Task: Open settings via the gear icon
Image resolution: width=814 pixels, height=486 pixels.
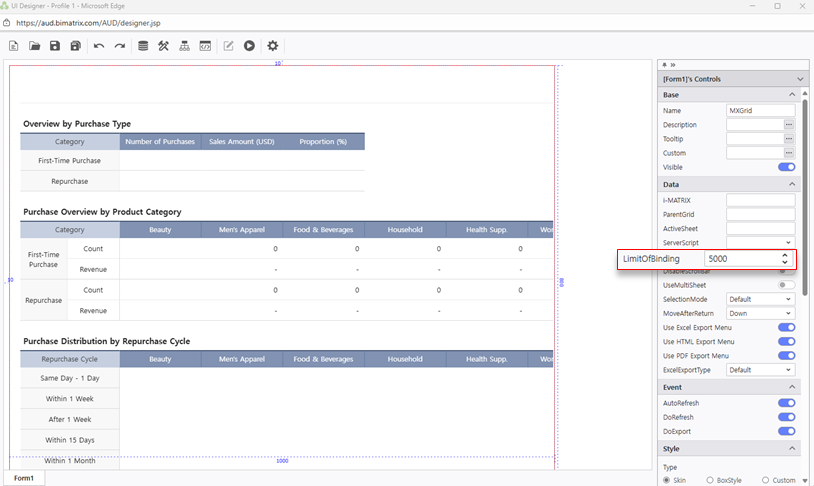Action: click(x=272, y=46)
